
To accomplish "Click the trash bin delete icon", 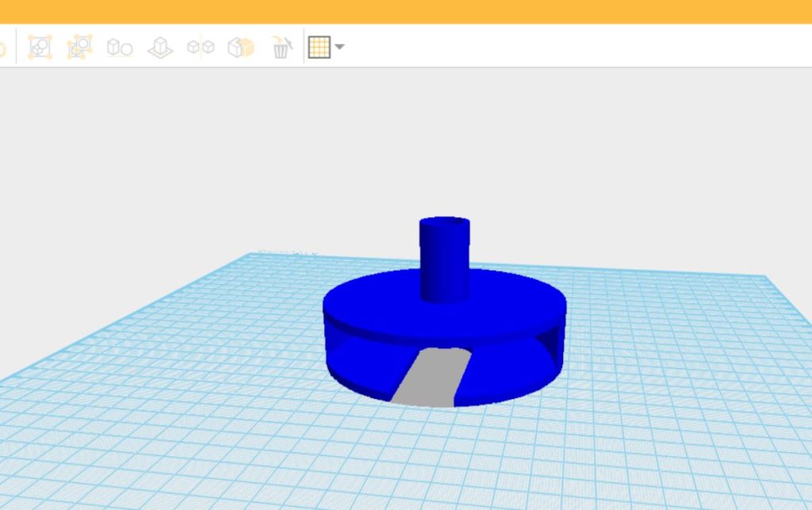I will tap(282, 47).
